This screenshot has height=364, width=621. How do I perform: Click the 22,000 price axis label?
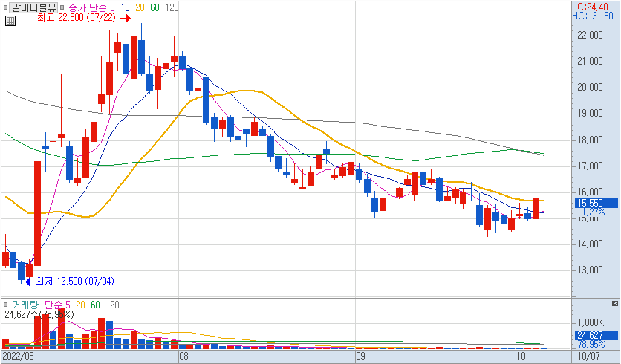pyautogui.click(x=590, y=35)
